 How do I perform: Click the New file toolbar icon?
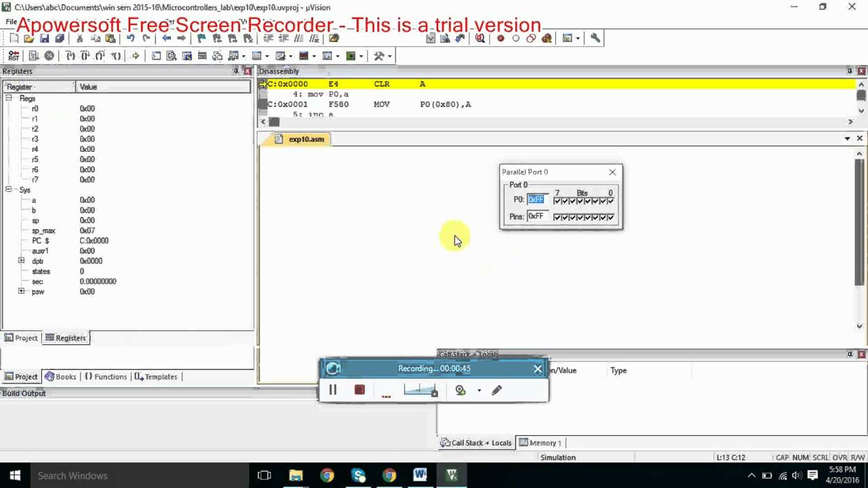[x=14, y=39]
